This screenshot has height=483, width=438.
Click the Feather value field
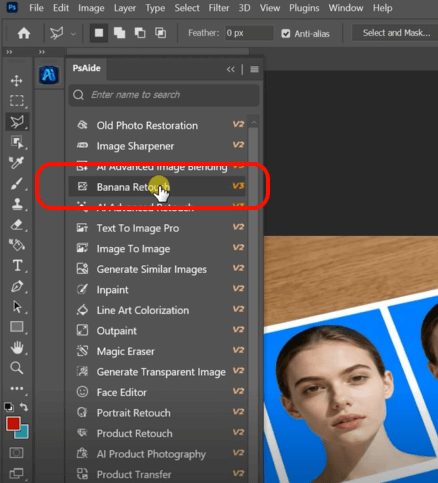click(x=249, y=33)
